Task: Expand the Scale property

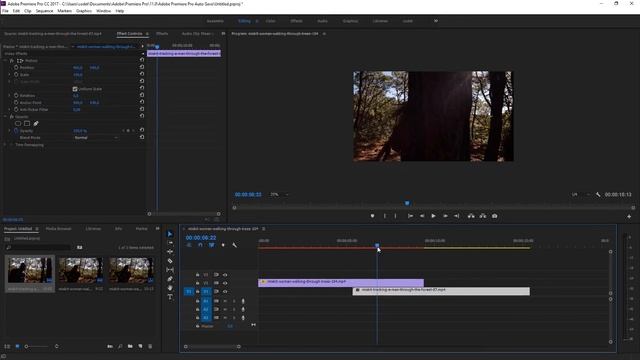Action: click(9, 75)
